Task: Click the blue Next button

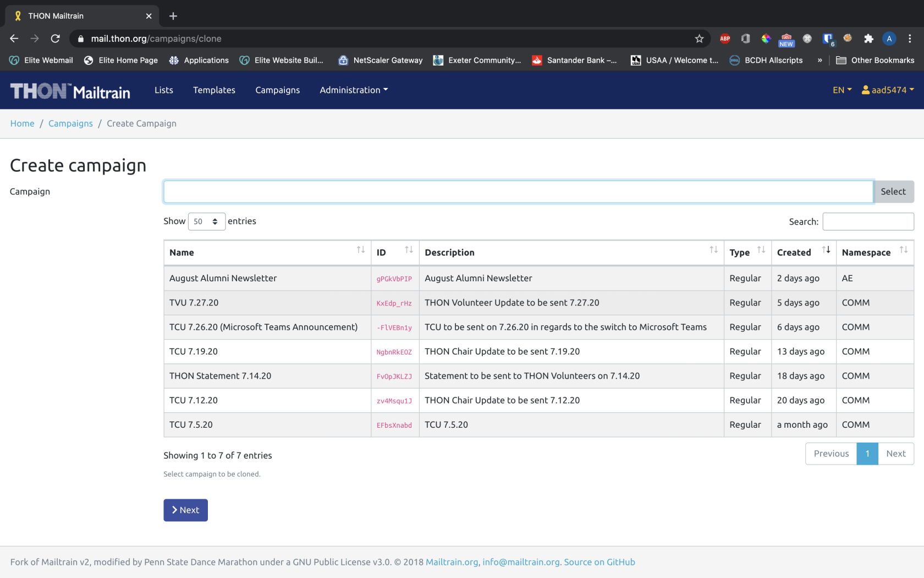Action: point(185,510)
